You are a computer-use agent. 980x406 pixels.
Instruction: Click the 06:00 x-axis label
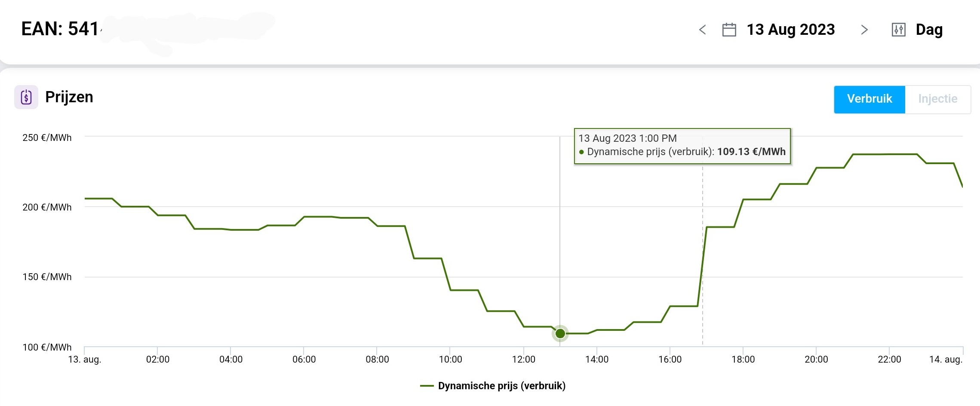pyautogui.click(x=304, y=359)
